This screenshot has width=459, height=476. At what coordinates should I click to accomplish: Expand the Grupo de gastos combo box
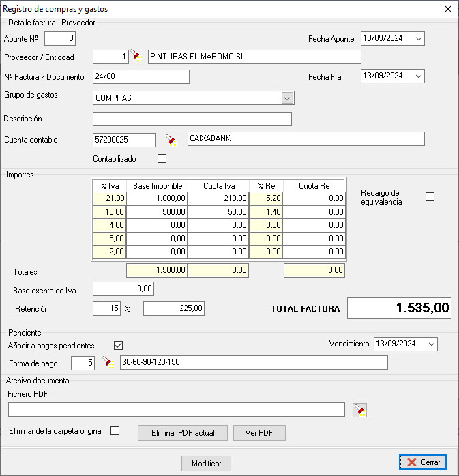click(287, 98)
